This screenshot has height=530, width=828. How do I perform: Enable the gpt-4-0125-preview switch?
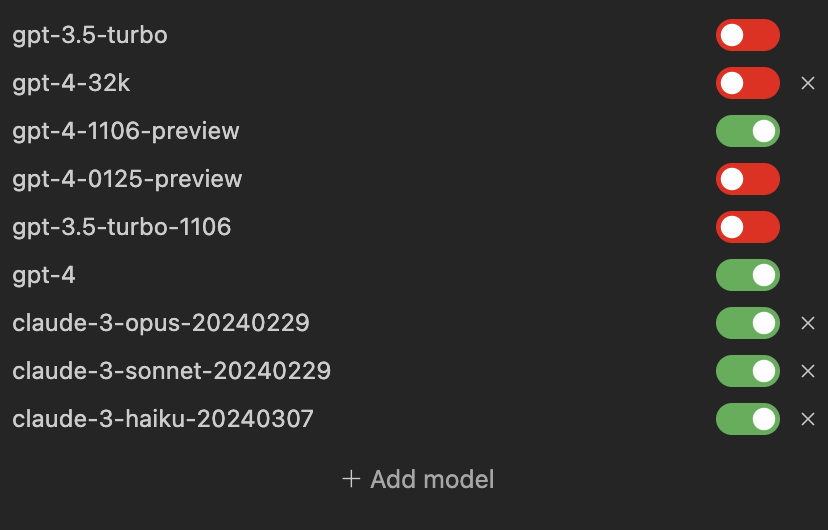click(747, 179)
